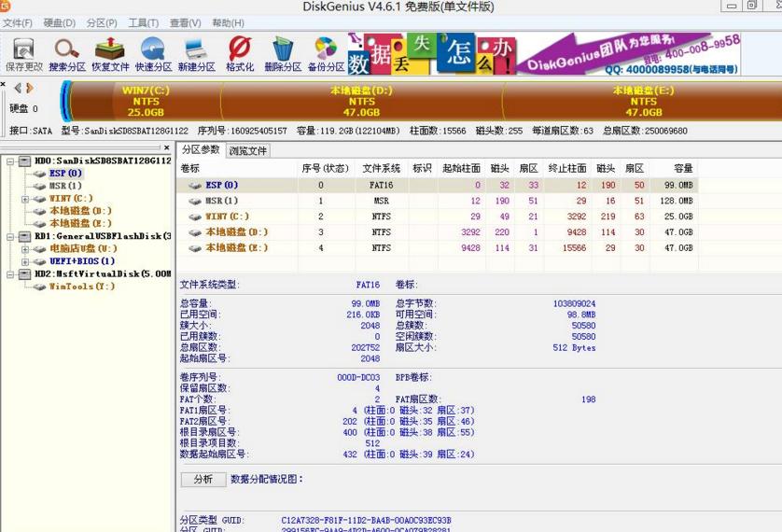Collapse the HD2 MsftVirtualDisk node
The image size is (782, 532).
pyautogui.click(x=10, y=274)
